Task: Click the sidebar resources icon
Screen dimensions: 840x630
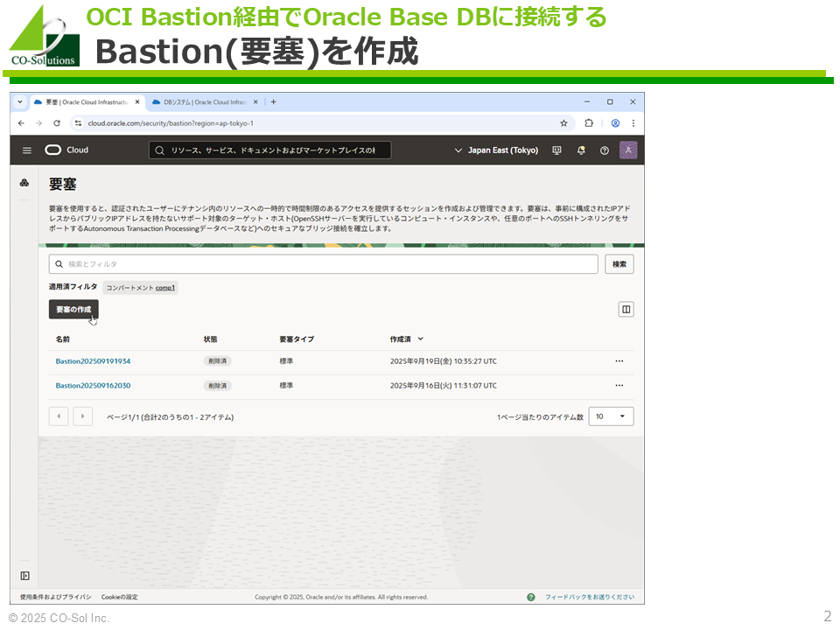Action: point(24,183)
